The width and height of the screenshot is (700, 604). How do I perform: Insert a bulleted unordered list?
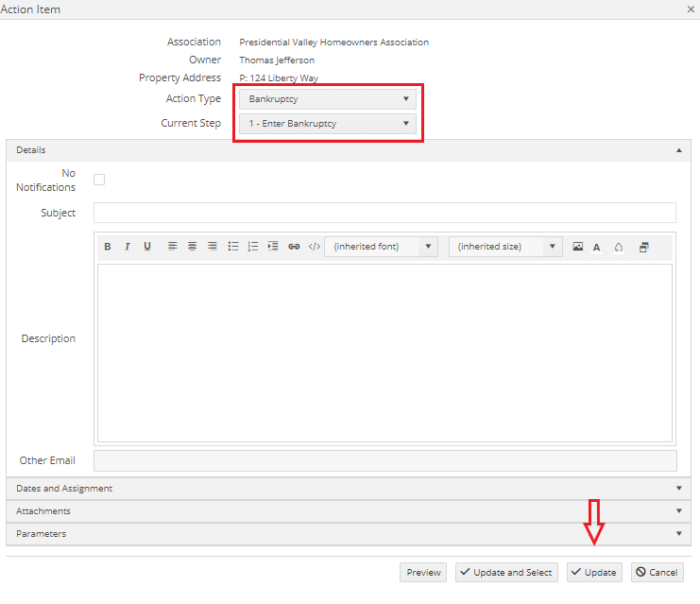[x=233, y=247]
